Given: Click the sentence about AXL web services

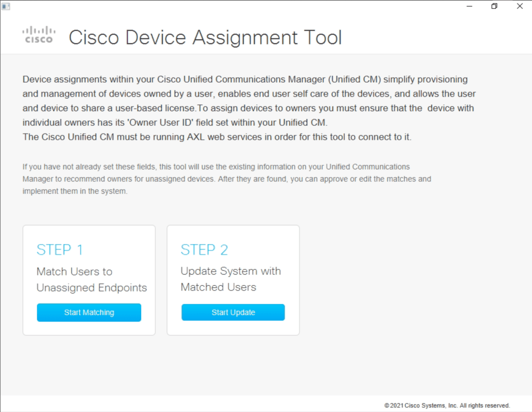Looking at the screenshot, I should (218, 137).
